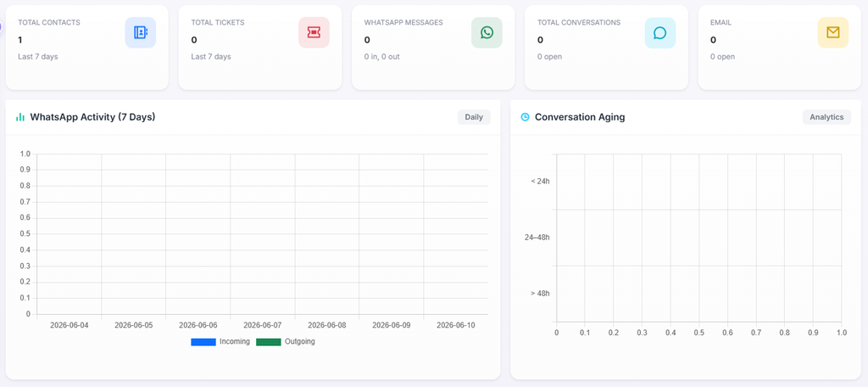Viewport: 868px width, 387px height.
Task: Click the Outgoing legend label
Action: pos(299,341)
